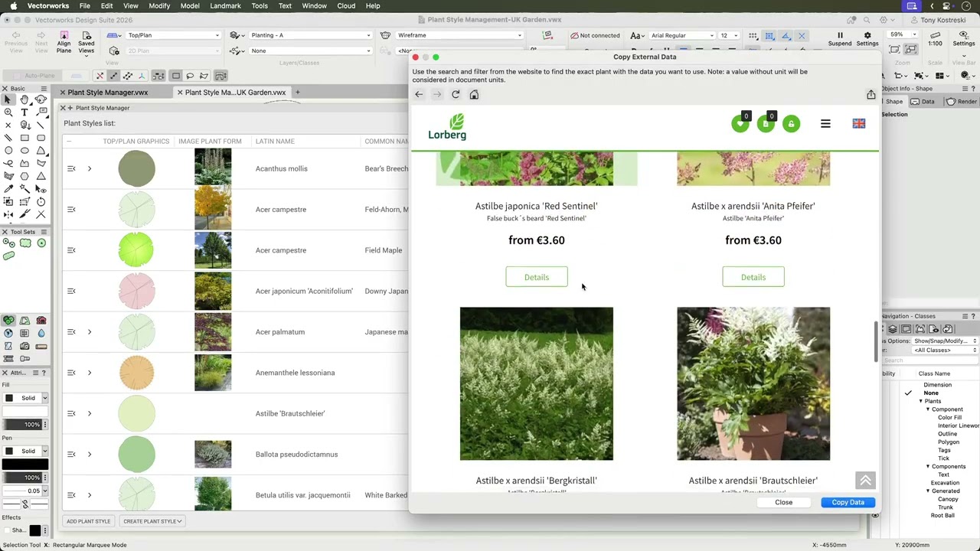Screen dimensions: 980x551
Task: Open the Model menu in the menu bar
Action: pos(190,5)
